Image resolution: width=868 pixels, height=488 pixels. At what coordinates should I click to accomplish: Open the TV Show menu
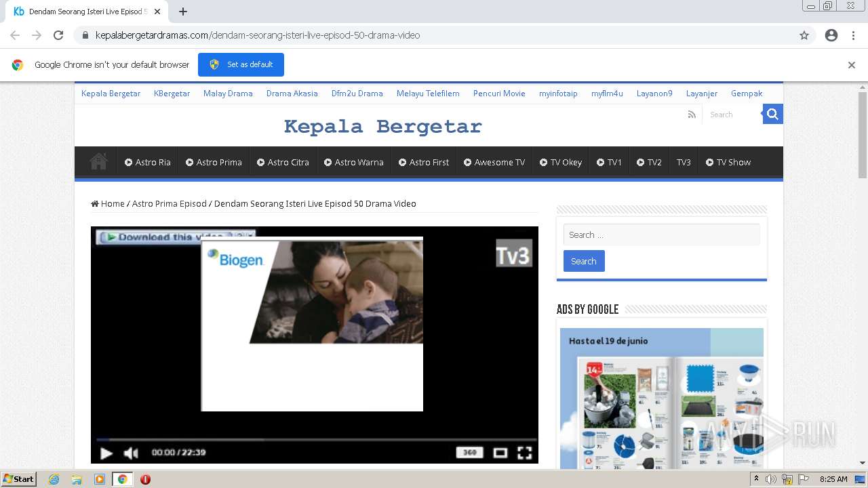(728, 162)
